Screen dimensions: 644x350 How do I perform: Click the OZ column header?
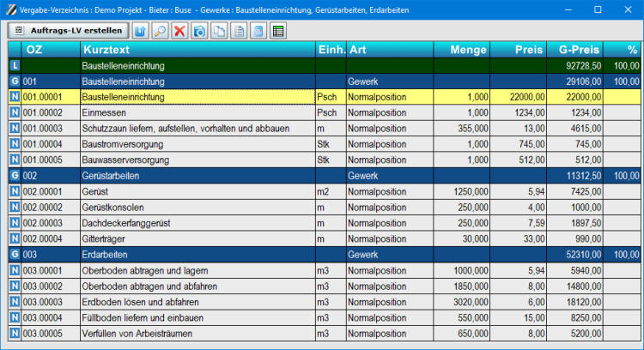(51, 50)
